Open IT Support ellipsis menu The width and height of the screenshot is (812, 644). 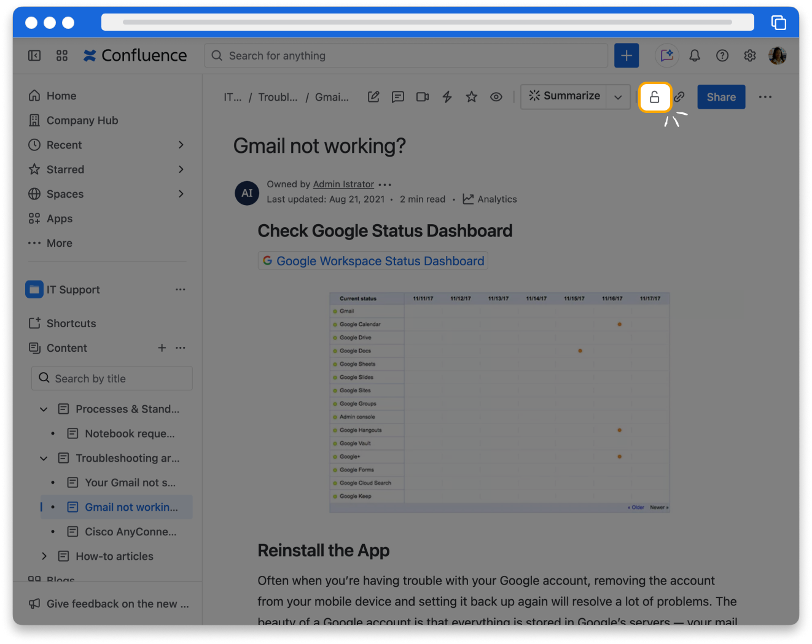tap(181, 290)
